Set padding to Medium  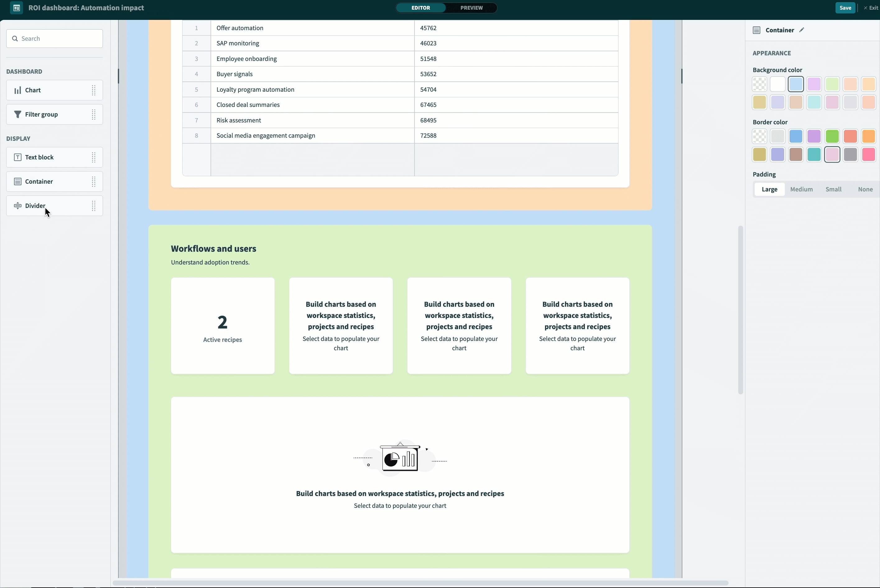click(801, 189)
